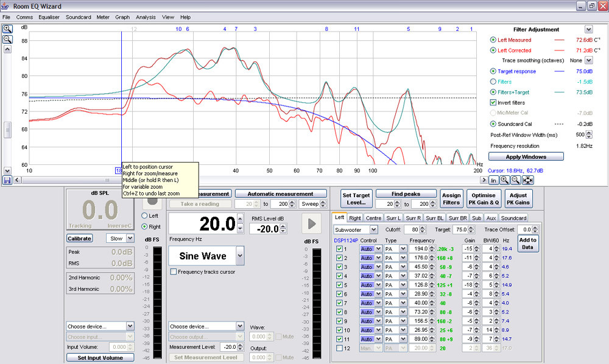Open Choose device dropdown under signal generator
The width and height of the screenshot is (609, 364).
click(240, 326)
